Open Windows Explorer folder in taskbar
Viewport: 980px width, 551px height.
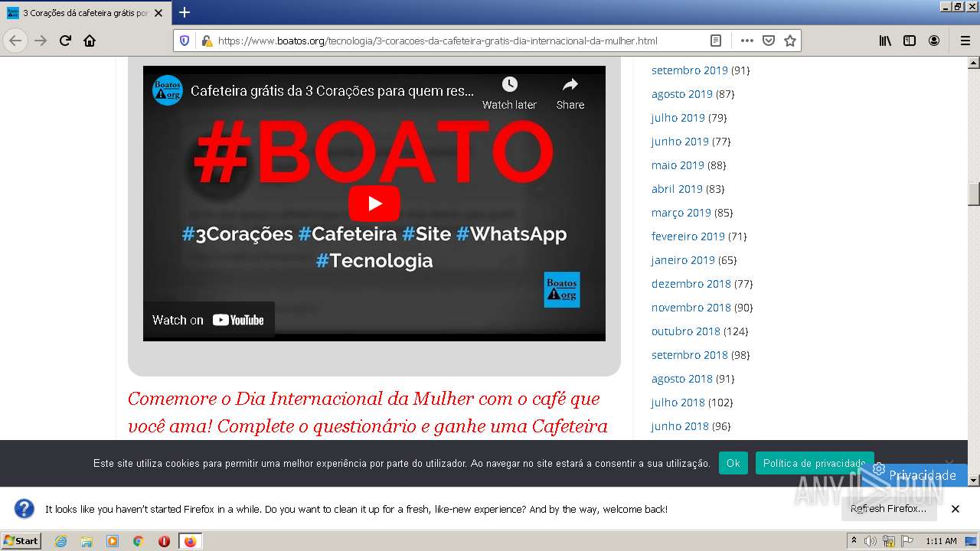click(x=87, y=541)
